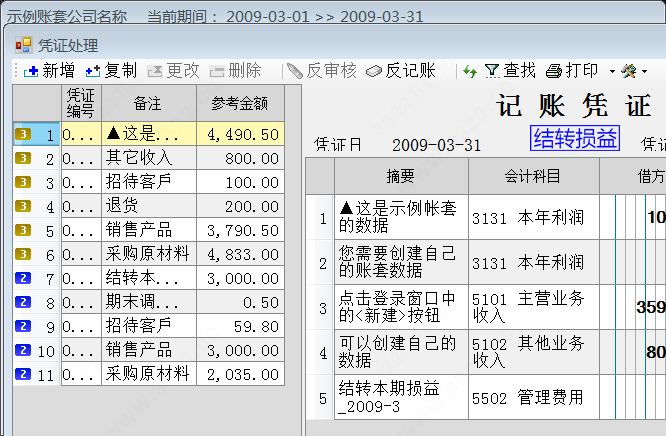This screenshot has height=436, width=666.
Task: Click the yellow status icon of row 6
Action: 23,254
